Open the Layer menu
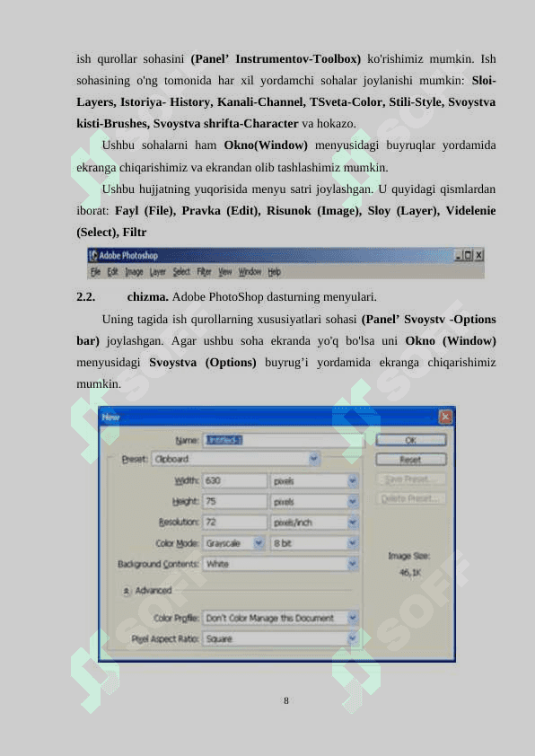 (x=158, y=272)
